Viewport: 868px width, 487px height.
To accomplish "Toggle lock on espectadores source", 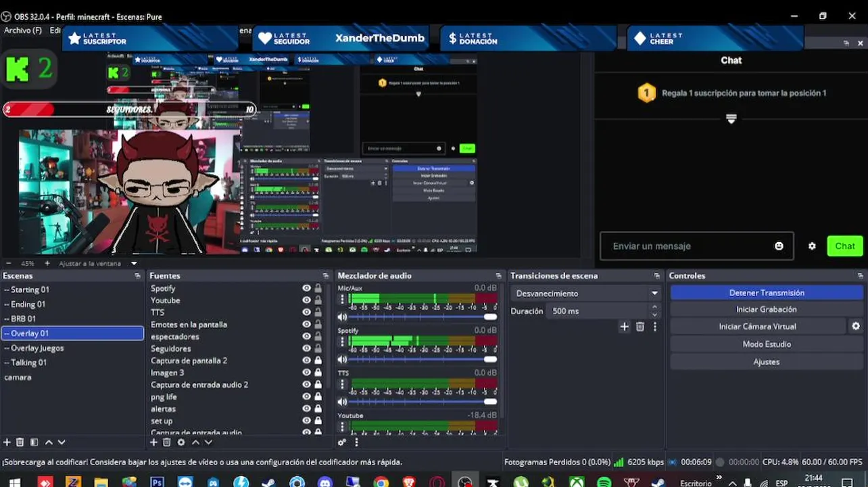I will pos(318,336).
